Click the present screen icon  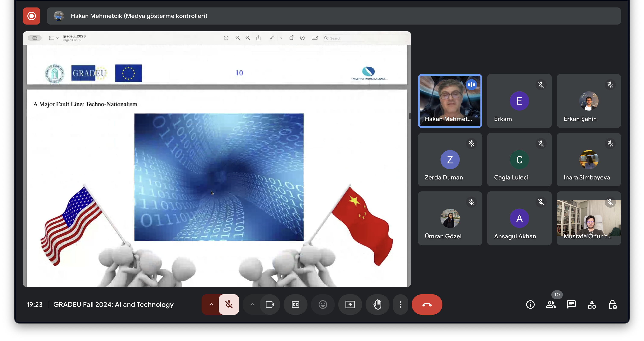(350, 304)
